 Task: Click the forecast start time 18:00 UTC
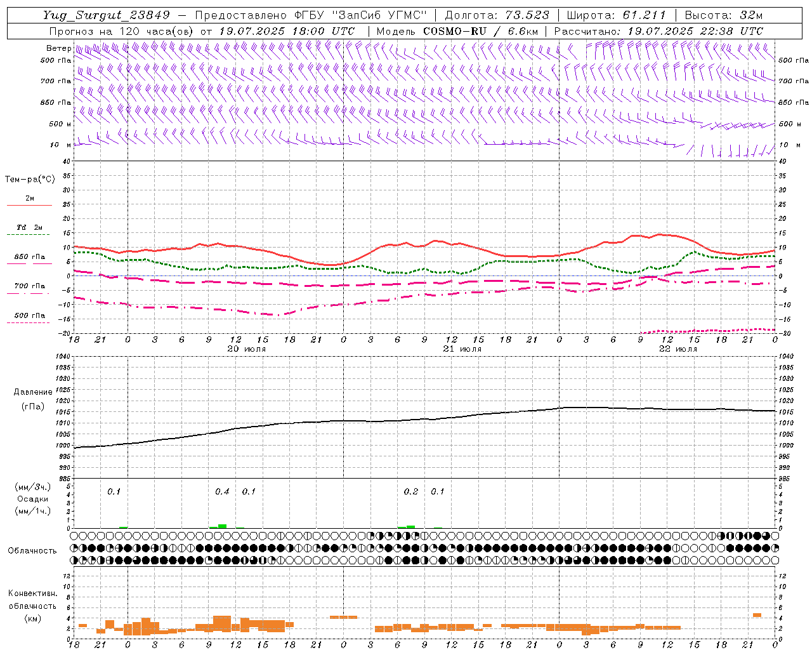click(324, 31)
